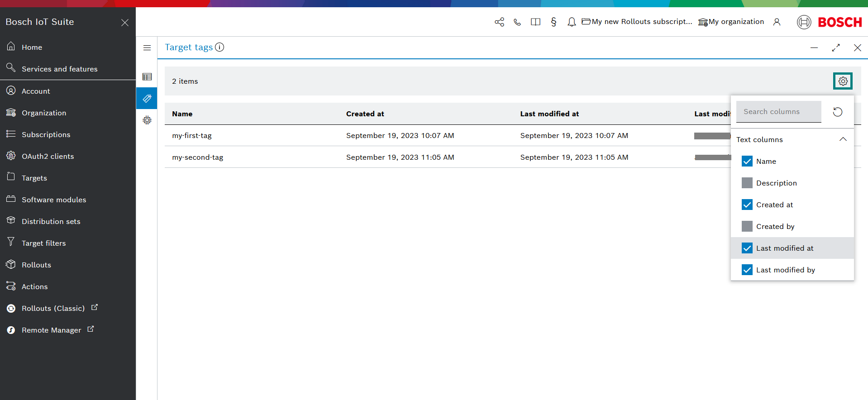Select the target tags icon in side strip

click(x=147, y=98)
